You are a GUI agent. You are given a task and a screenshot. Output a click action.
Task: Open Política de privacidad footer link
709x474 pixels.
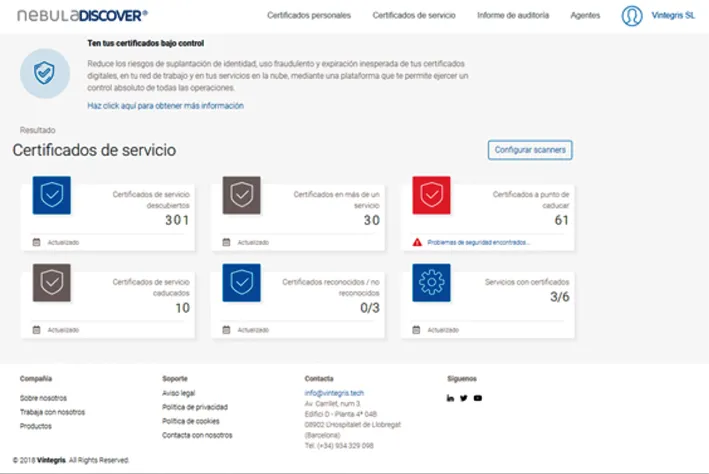tap(195, 407)
